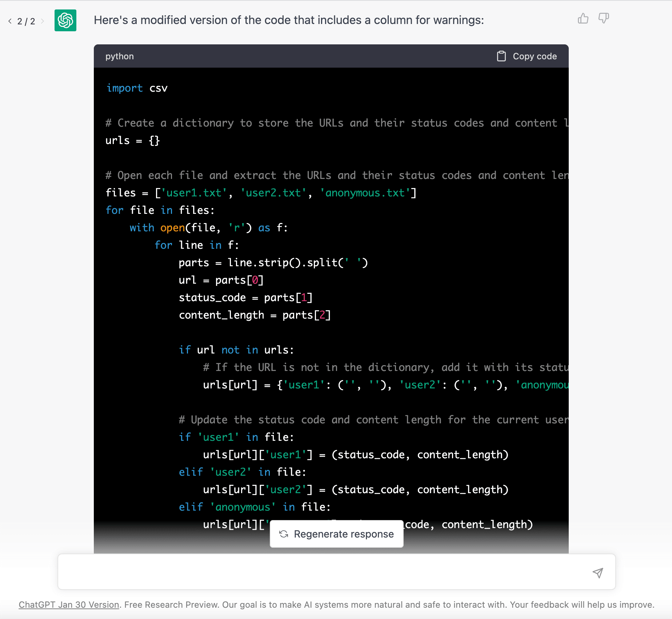Click the 'for line in f:' line

coord(197,245)
